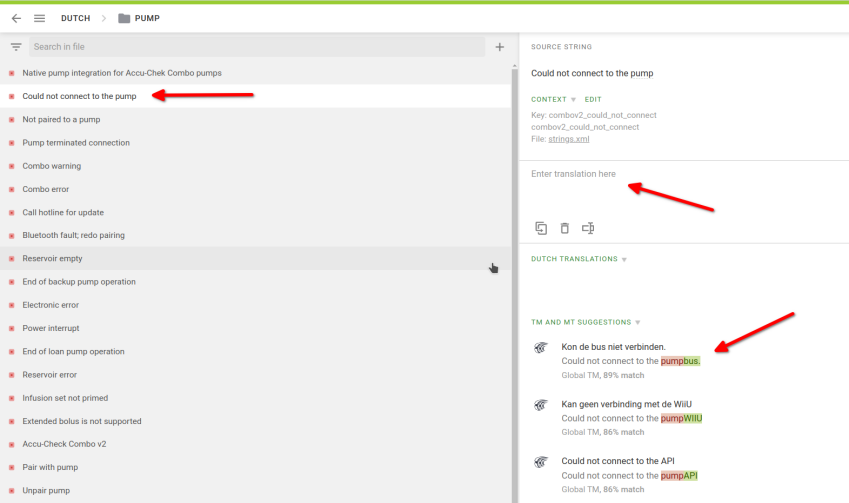Click red status icon of 'Bluetooth fault; redo pairing'
849x503 pixels.
pos(11,236)
